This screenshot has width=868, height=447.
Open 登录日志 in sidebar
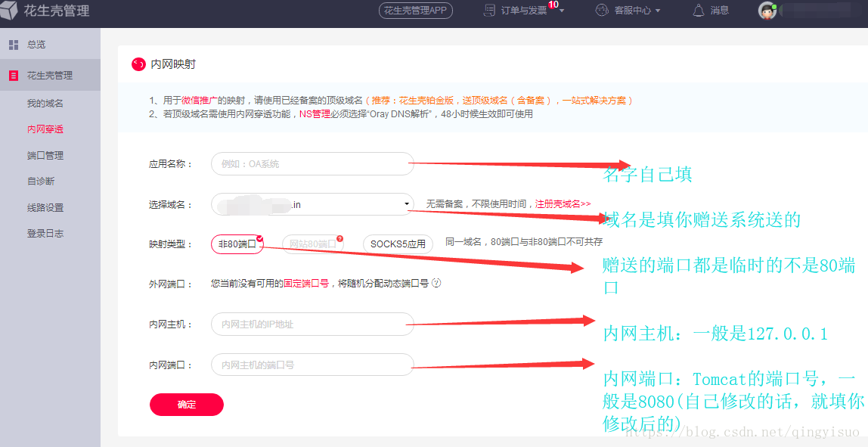[x=45, y=233]
